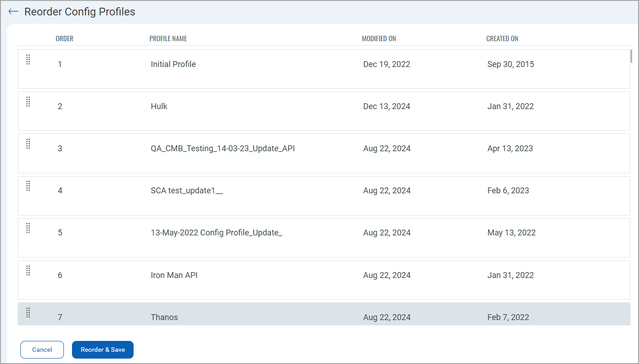Click the ORDER column header
Screen dimensions: 639x364
[64, 39]
